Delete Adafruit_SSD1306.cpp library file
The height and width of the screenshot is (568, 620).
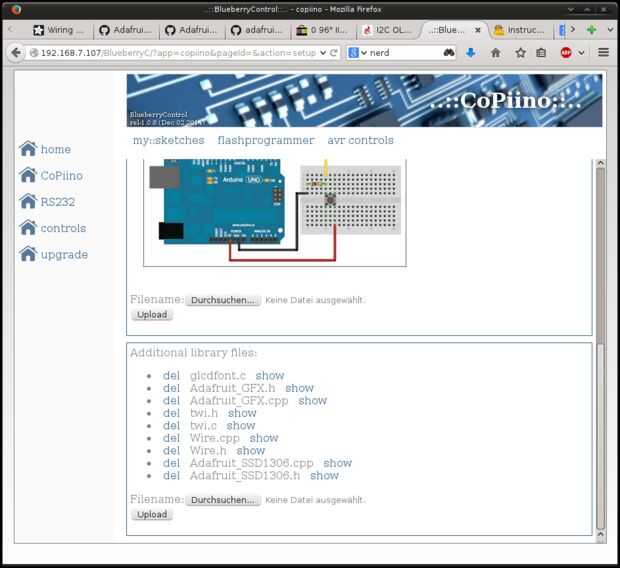(171, 463)
